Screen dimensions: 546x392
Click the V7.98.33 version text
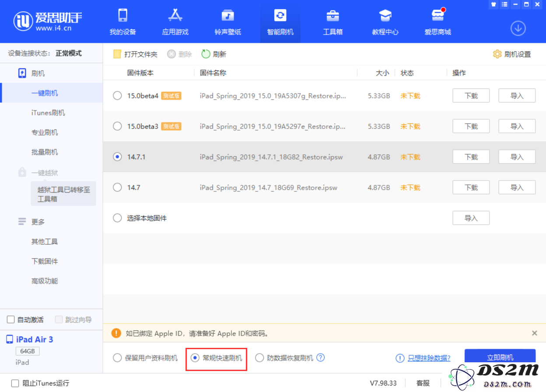383,383
